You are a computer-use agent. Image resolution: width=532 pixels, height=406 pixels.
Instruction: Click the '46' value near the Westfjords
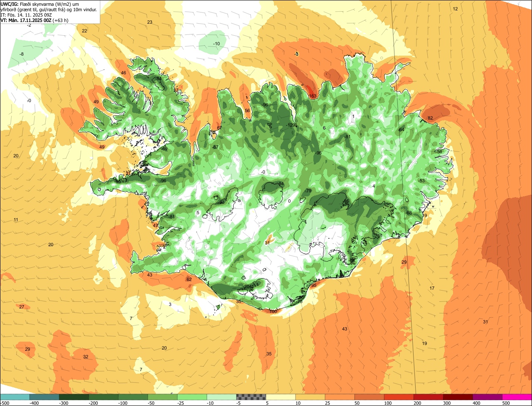(x=123, y=73)
